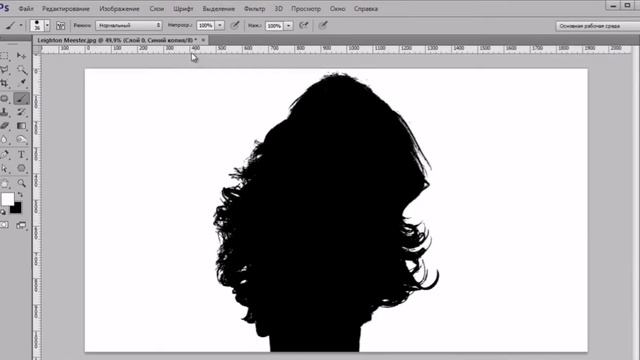The width and height of the screenshot is (640, 360).
Task: Open the Фильтр menu
Action: click(254, 9)
